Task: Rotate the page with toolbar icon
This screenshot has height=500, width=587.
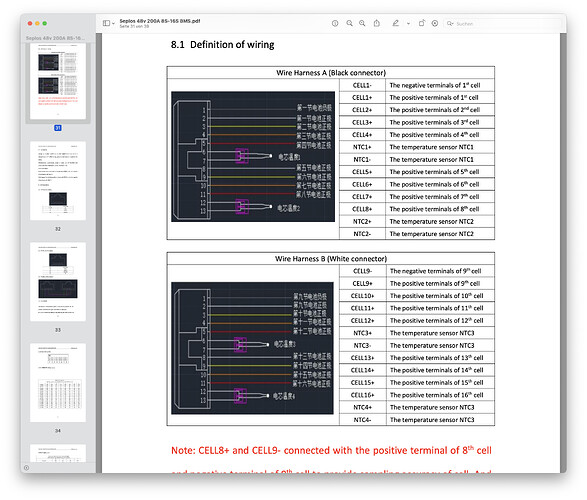Action: (x=422, y=23)
